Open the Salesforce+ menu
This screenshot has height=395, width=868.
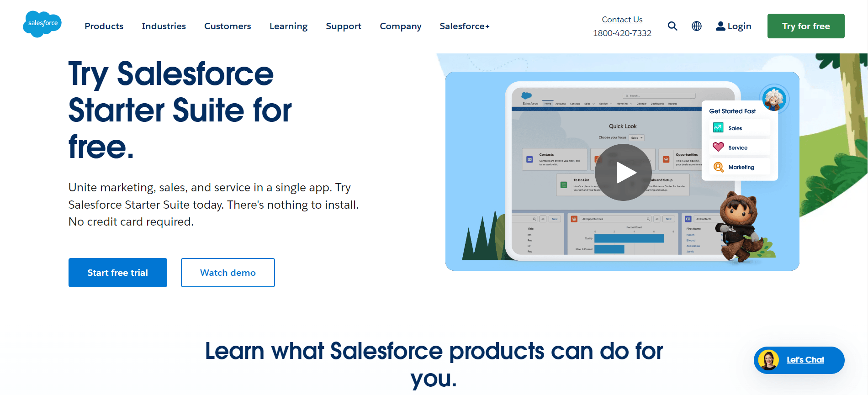point(465,26)
